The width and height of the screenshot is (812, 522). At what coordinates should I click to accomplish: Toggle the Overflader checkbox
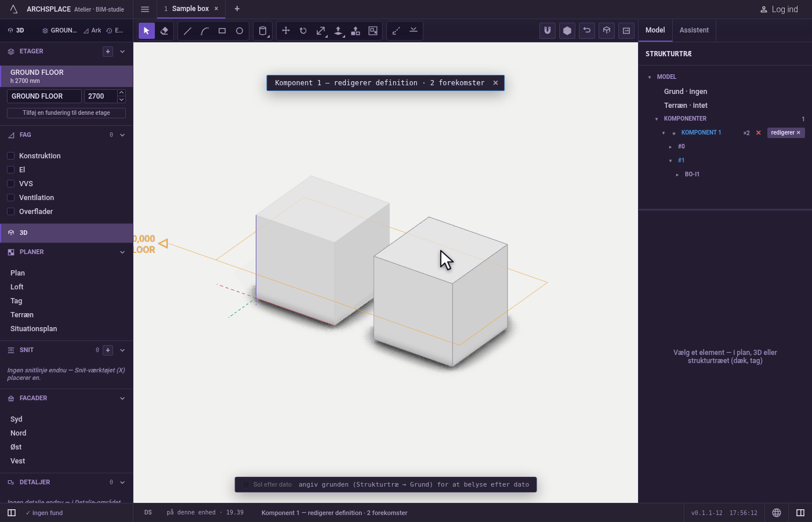[x=10, y=212]
